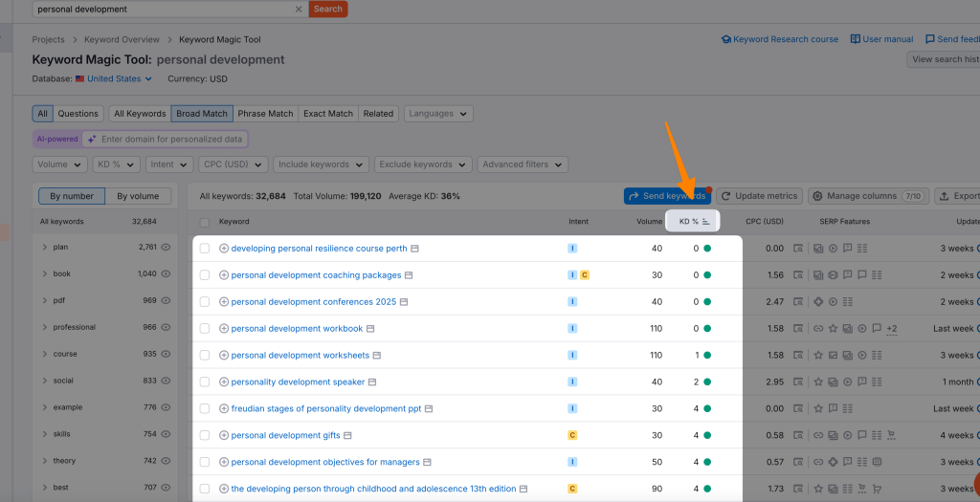Open the Advanced filters dropdown

coord(523,164)
